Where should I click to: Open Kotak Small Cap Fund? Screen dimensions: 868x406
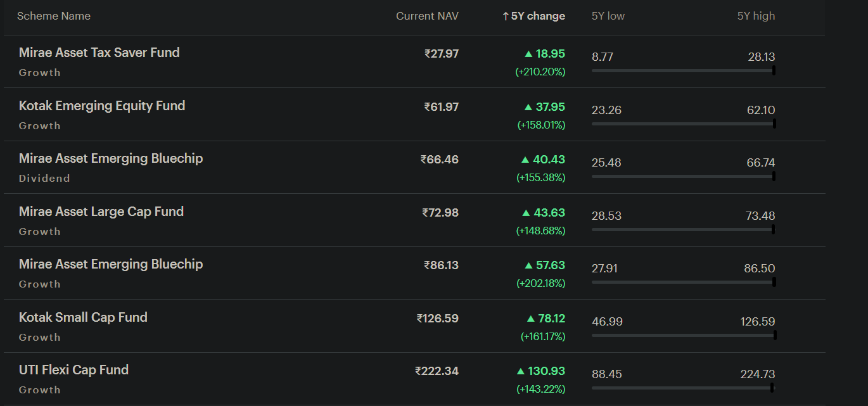pyautogui.click(x=83, y=317)
